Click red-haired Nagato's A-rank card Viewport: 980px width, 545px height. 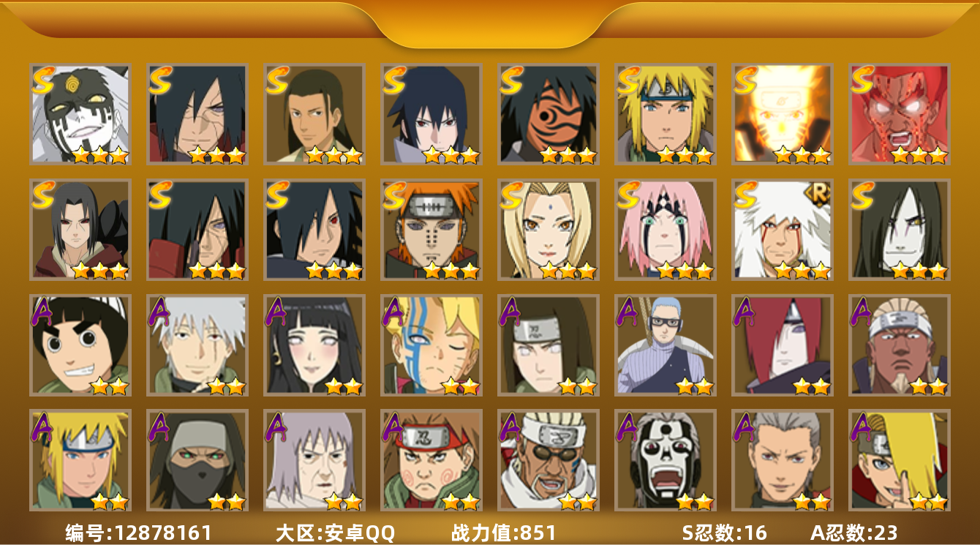[x=783, y=345]
